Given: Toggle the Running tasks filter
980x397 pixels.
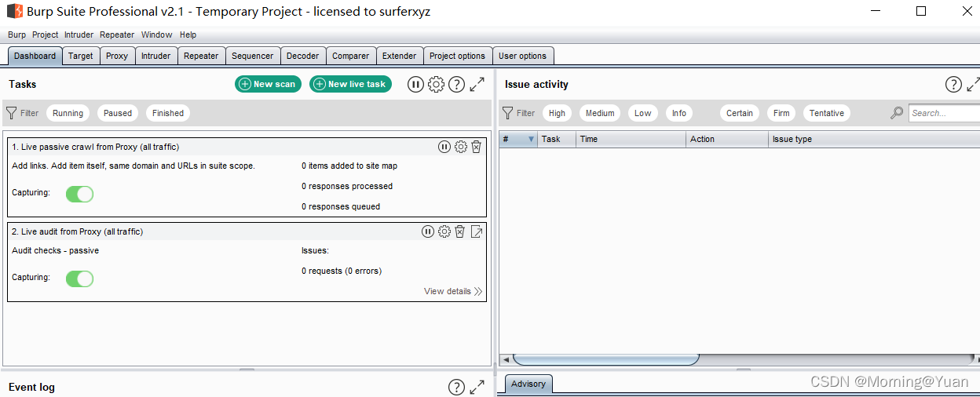Looking at the screenshot, I should click(68, 113).
